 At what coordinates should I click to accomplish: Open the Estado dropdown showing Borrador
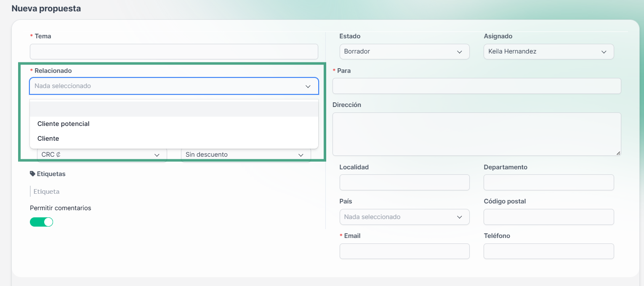pyautogui.click(x=404, y=51)
